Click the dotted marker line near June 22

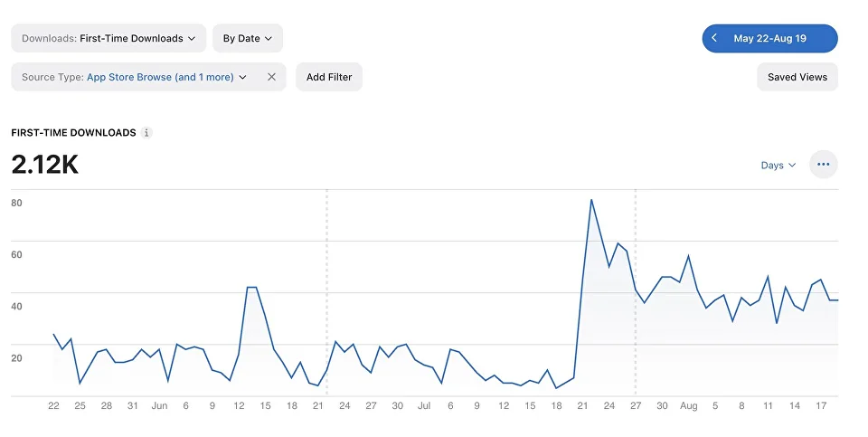(326, 292)
